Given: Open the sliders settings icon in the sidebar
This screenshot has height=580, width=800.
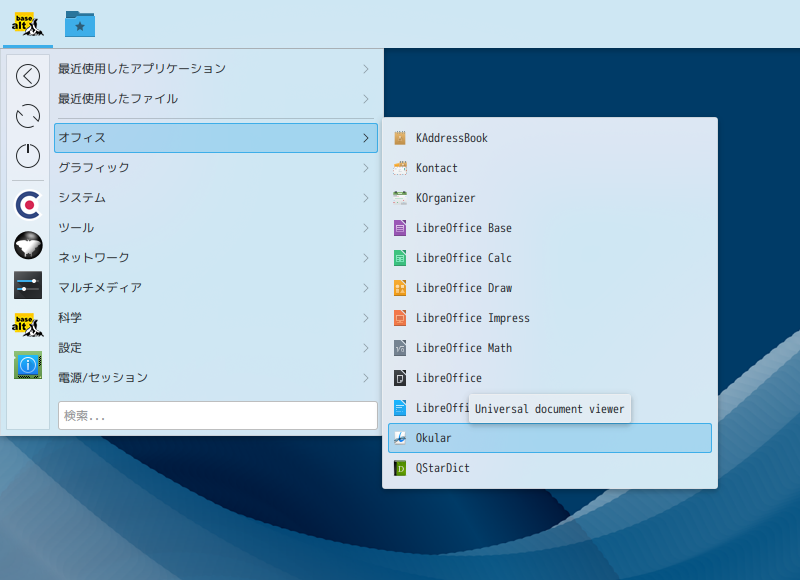Looking at the screenshot, I should (x=28, y=285).
